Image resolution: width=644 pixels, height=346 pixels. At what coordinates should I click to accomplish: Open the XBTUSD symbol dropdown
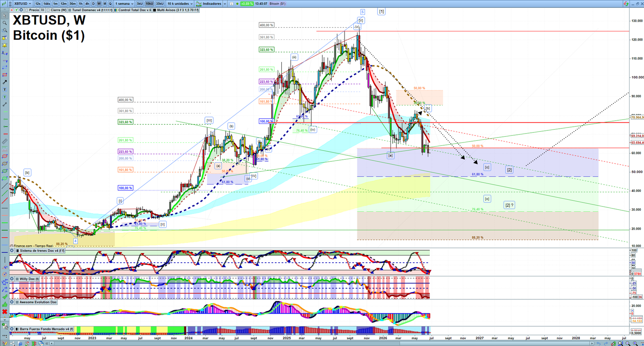pos(23,4)
